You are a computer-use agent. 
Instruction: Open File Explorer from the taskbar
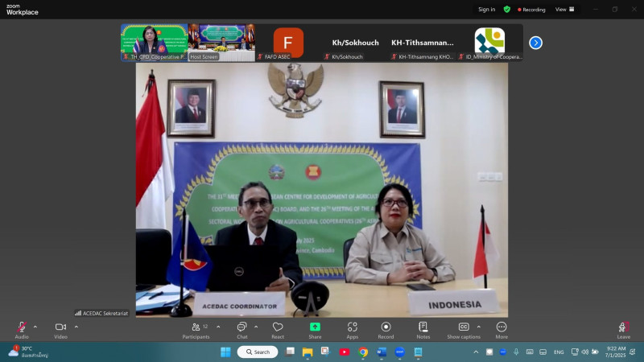[308, 352]
